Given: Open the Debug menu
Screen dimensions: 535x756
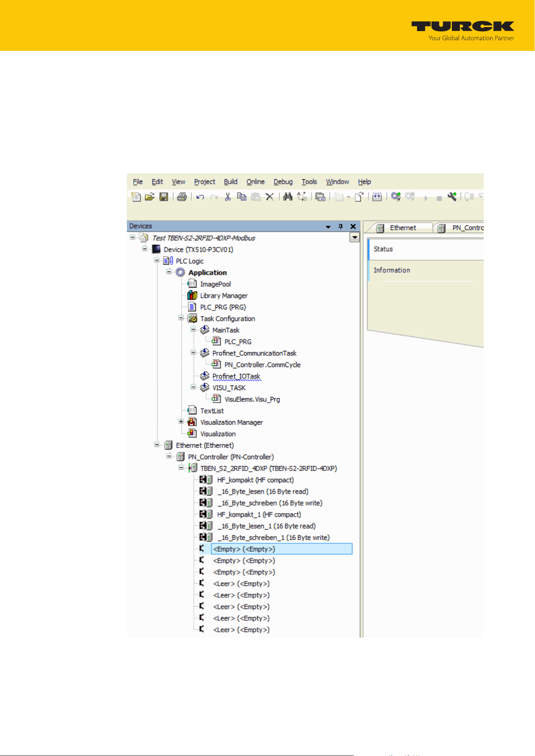Looking at the screenshot, I should (x=283, y=182).
